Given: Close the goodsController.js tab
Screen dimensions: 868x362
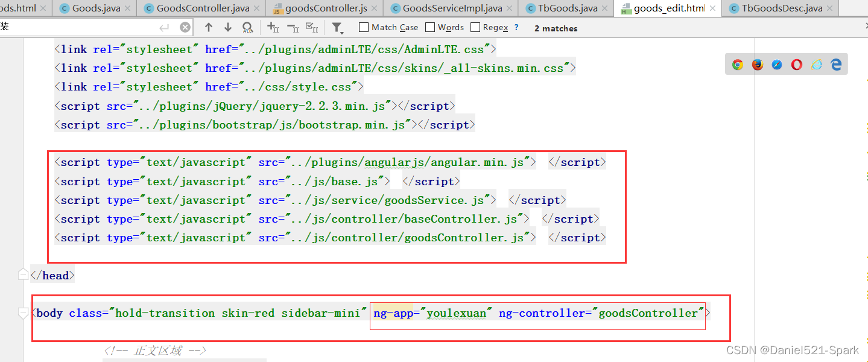Looking at the screenshot, I should pos(375,8).
